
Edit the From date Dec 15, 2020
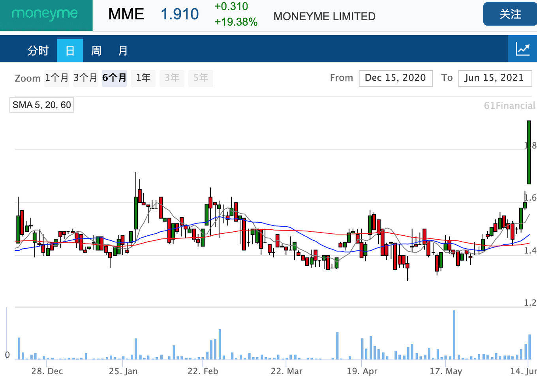coord(396,78)
